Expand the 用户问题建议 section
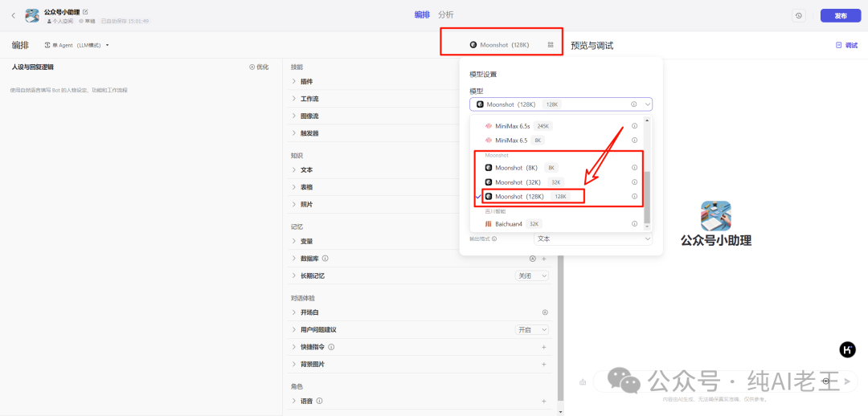The height and width of the screenshot is (416, 868). click(294, 330)
